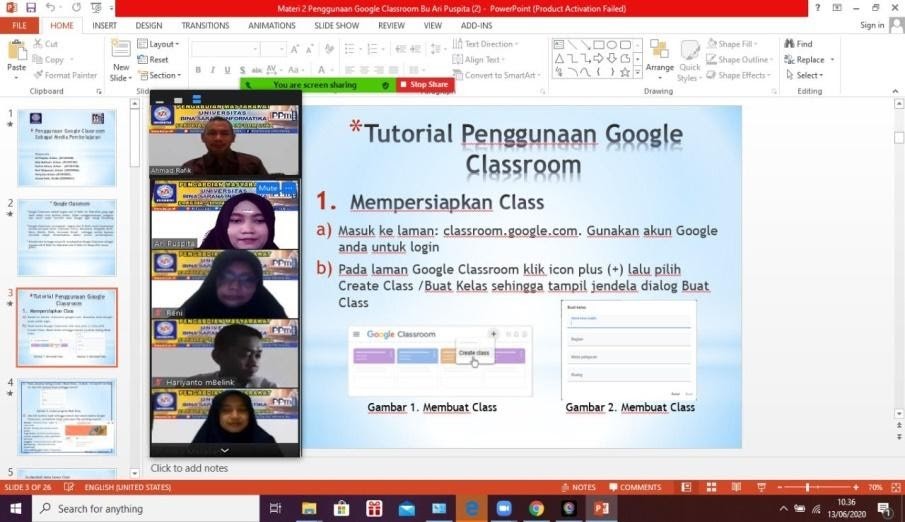Open Shape Fill dropdown
This screenshot has height=522, width=905.
coord(734,44)
